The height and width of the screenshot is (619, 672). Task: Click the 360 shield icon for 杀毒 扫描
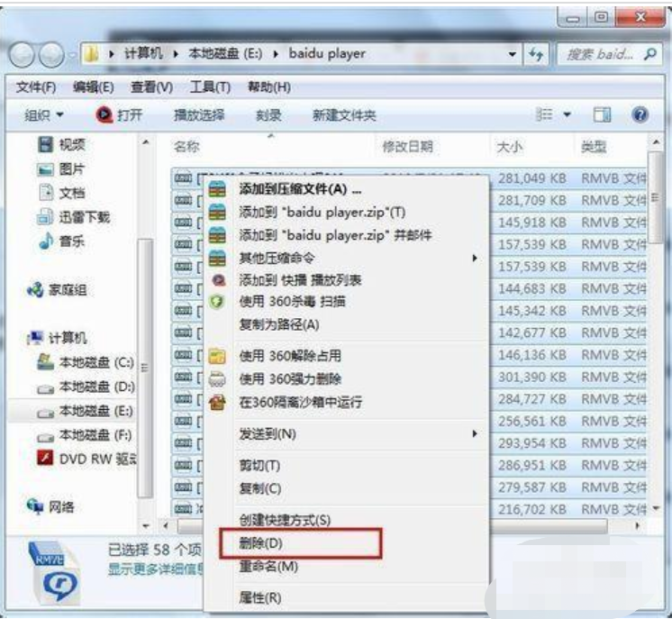[217, 302]
